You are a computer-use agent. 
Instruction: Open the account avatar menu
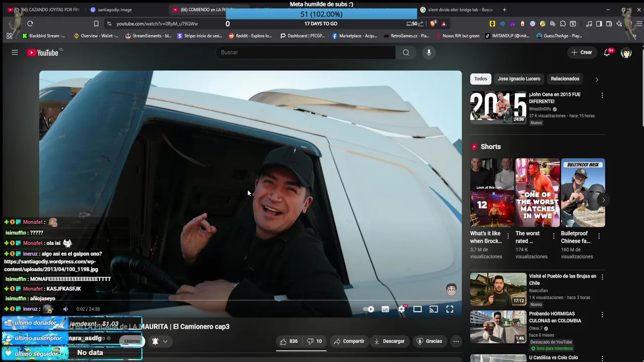[x=626, y=52]
